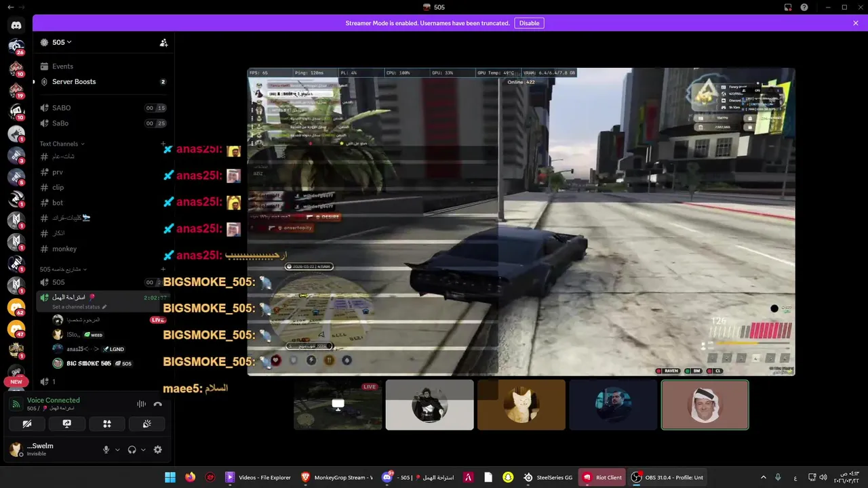Join the SaBo voice channel showing 00 25
Viewport: 868px width, 488px height.
pos(103,123)
